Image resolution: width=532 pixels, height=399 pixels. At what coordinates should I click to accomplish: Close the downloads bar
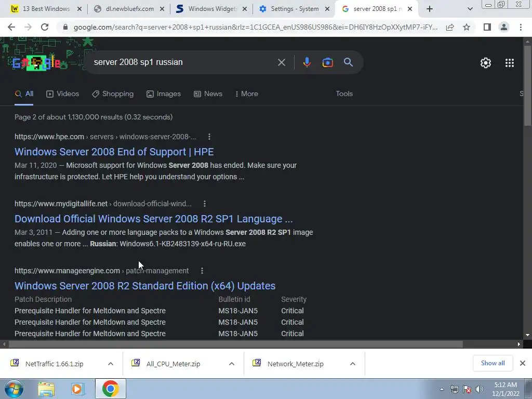523,363
